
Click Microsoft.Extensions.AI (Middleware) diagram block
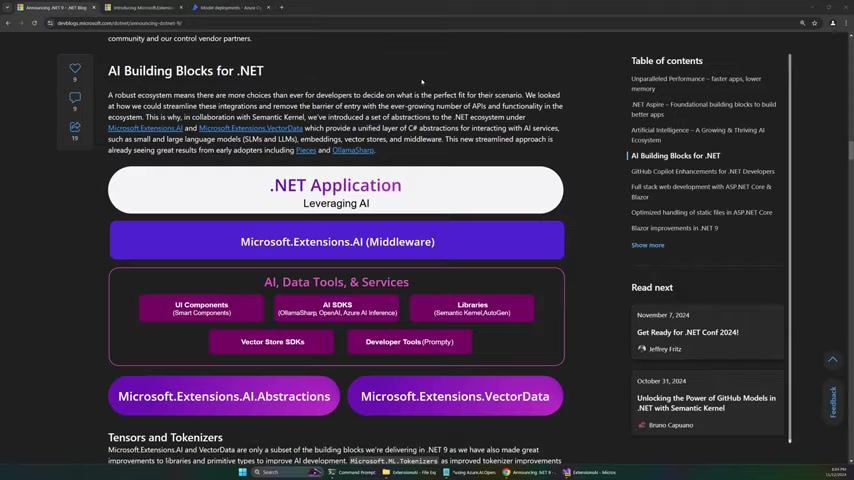click(337, 240)
